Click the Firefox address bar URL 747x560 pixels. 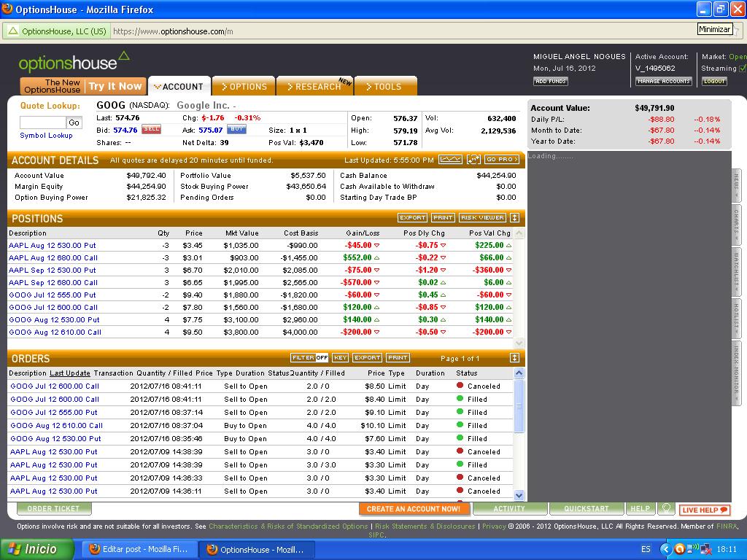(174, 31)
